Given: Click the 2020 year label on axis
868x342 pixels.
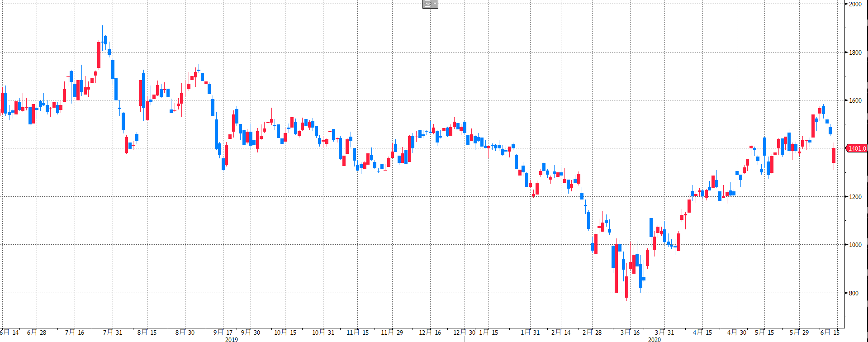Looking at the screenshot, I should point(654,339).
